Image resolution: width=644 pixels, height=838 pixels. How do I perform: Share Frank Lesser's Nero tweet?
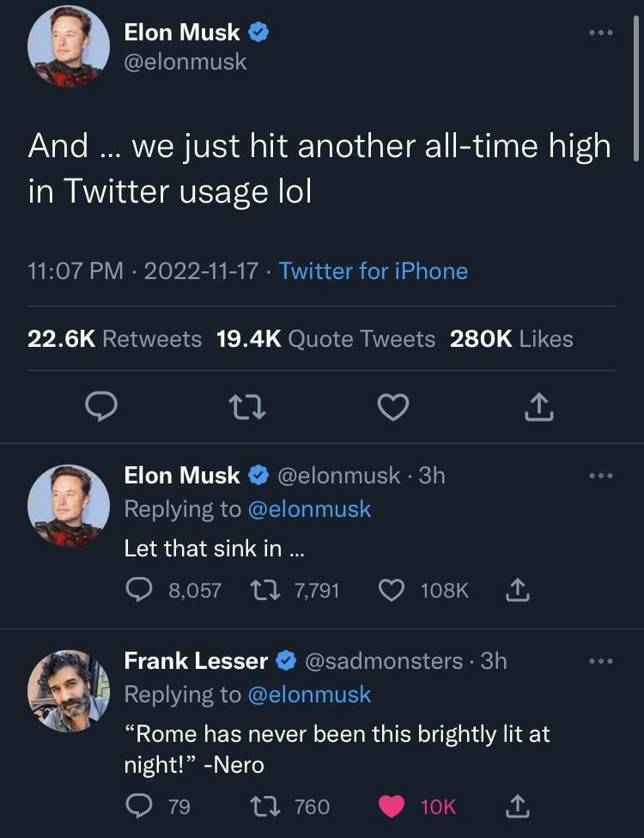tap(515, 806)
